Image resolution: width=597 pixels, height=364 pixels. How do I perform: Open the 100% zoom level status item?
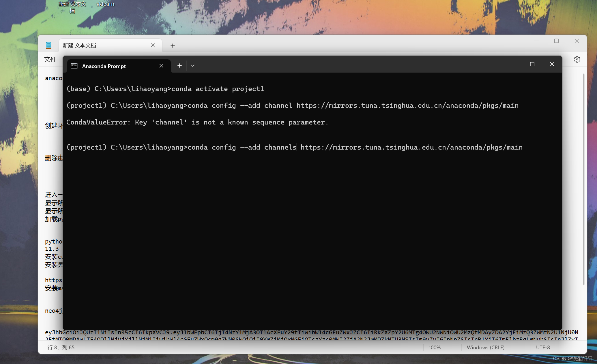pyautogui.click(x=434, y=347)
